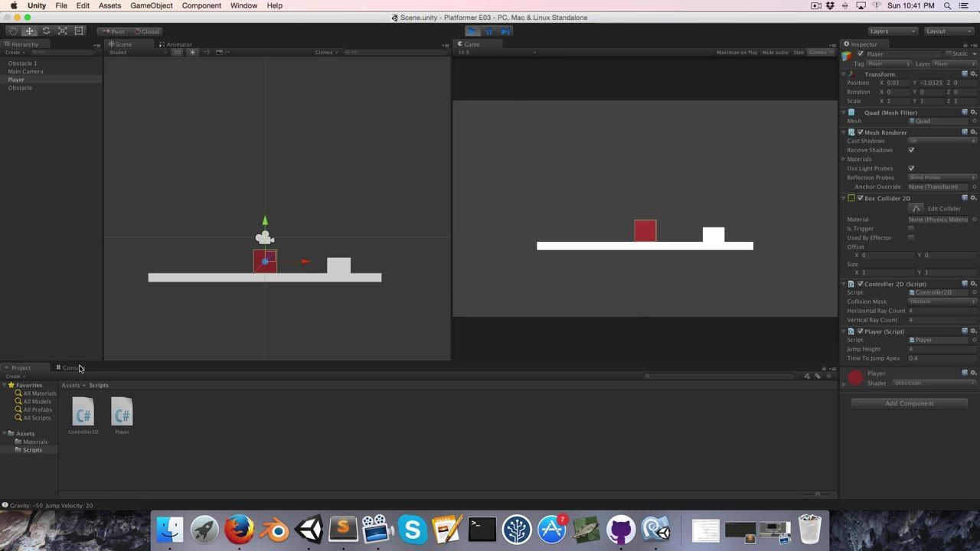
Task: Select the Rect transform tool
Action: pos(79,31)
